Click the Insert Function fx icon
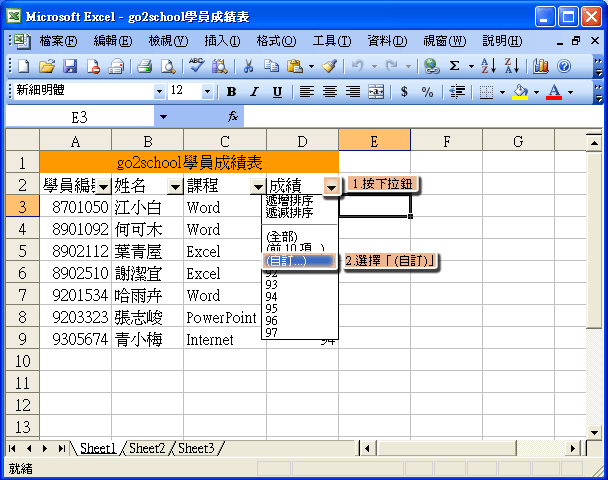The image size is (608, 480). 233,116
